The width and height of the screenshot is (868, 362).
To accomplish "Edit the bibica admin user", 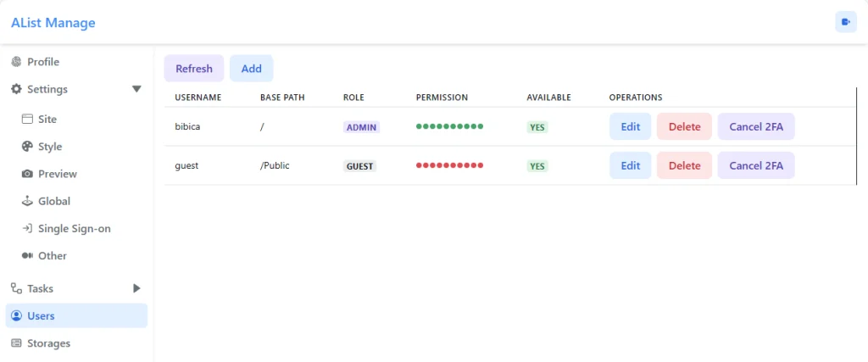I will [630, 127].
